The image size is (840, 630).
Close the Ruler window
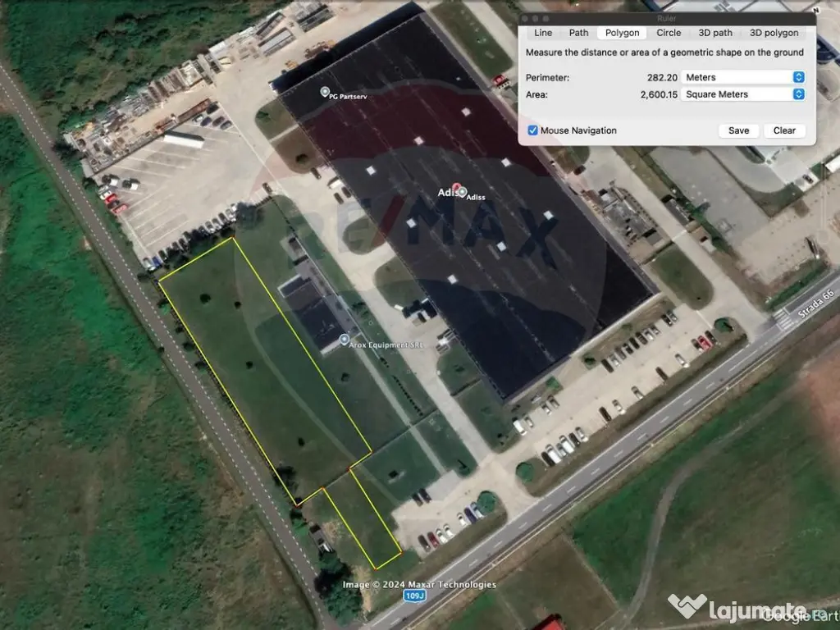(525, 18)
